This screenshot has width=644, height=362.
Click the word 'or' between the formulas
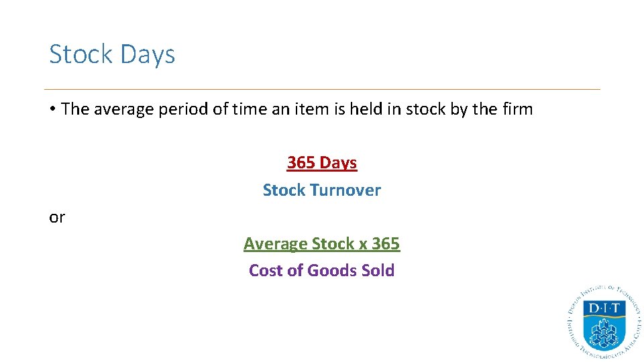[x=57, y=217]
